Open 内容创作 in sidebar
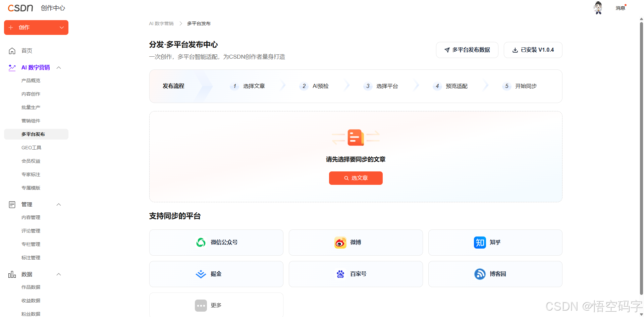 (x=31, y=94)
